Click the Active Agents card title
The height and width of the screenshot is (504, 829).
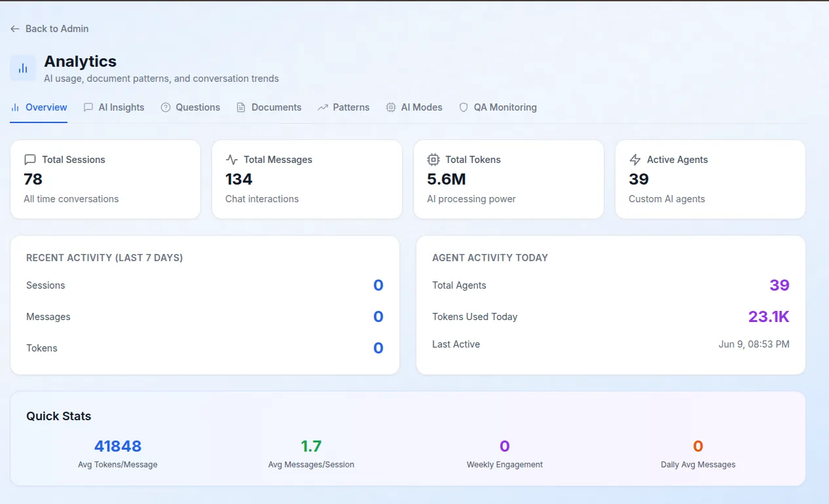677,160
